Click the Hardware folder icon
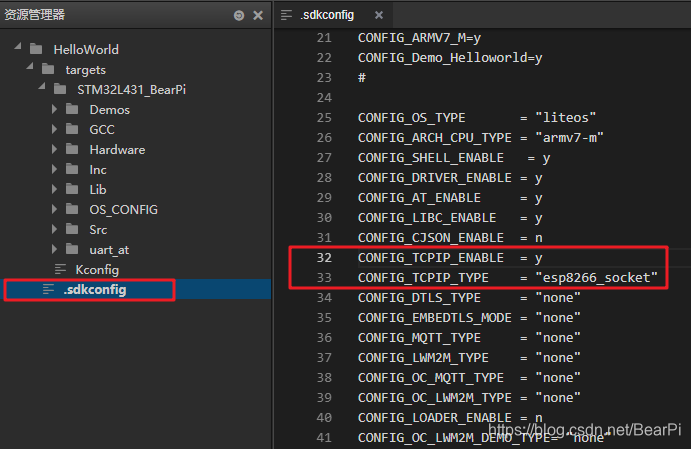The image size is (691, 449). tap(72, 149)
